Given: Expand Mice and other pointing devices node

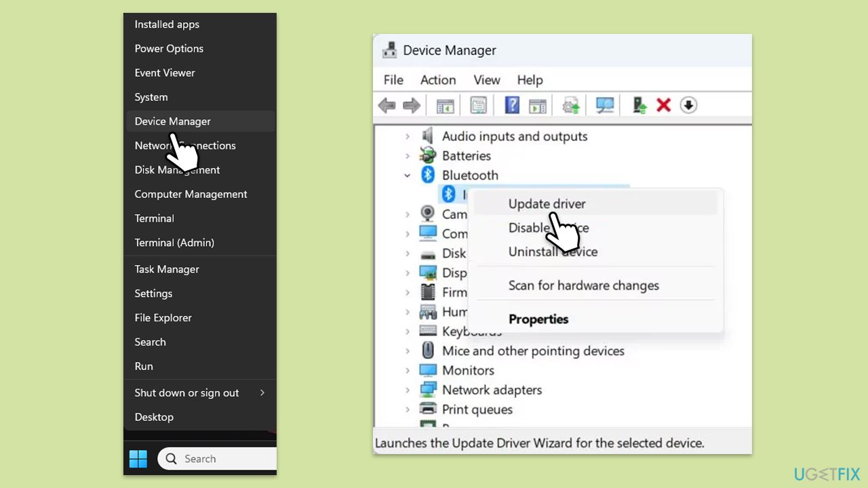Looking at the screenshot, I should point(408,351).
